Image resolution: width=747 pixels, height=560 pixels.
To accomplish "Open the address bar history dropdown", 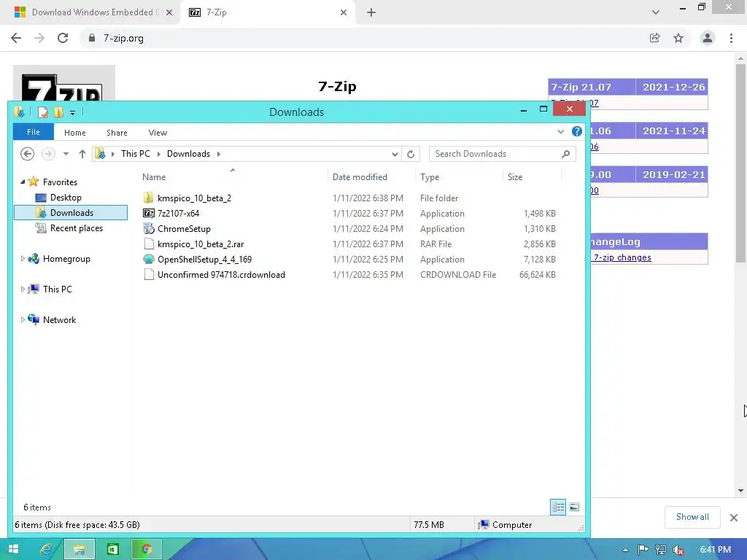I will 395,155.
